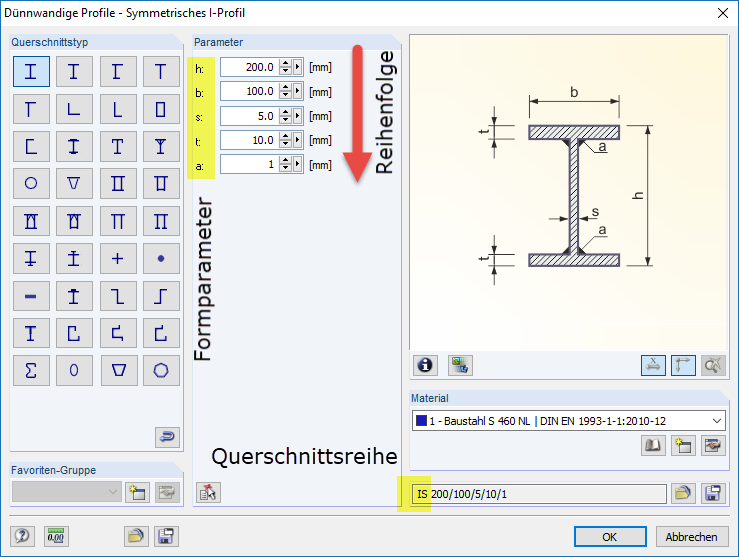Click the bottom-left save disk icon
Viewport: 739px width, 557px height.
(166, 536)
